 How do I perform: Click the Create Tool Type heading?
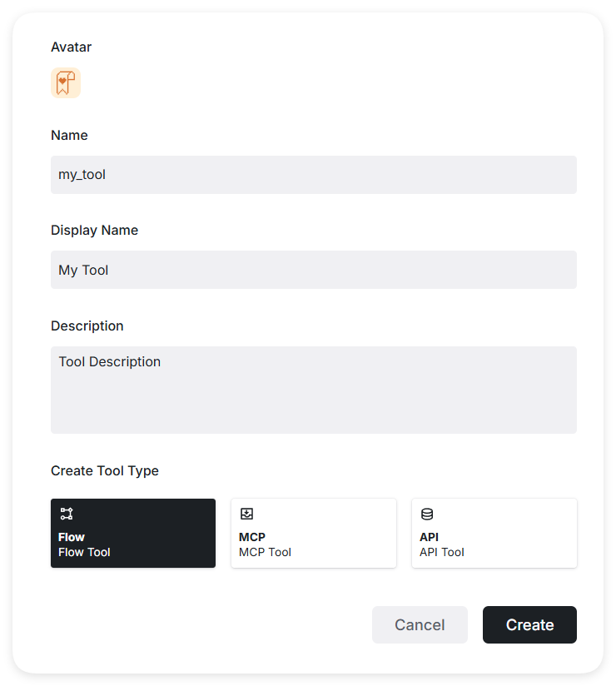pos(105,470)
